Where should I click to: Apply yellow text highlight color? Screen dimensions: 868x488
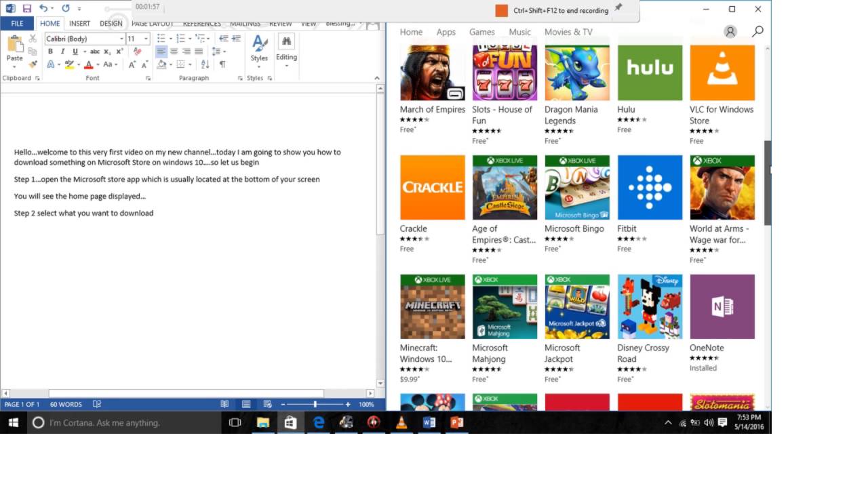pyautogui.click(x=68, y=64)
